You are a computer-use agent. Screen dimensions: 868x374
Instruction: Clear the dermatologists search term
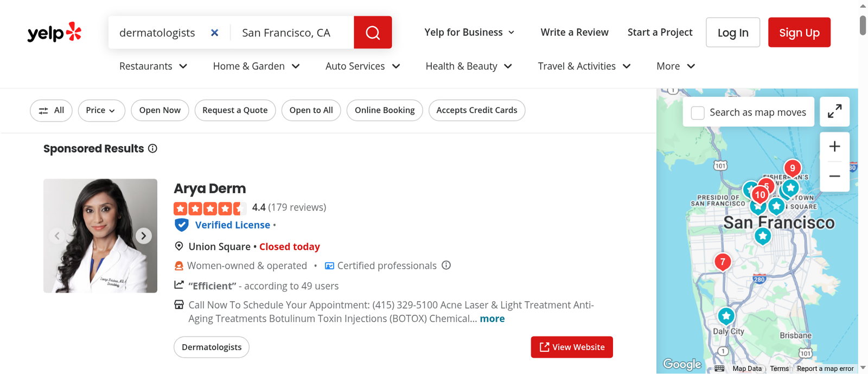[x=215, y=33]
